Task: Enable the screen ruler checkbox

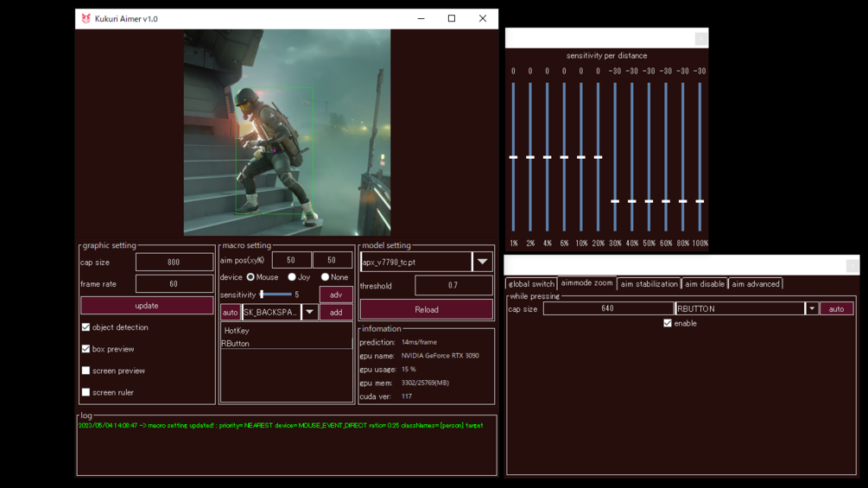Action: pyautogui.click(x=86, y=392)
